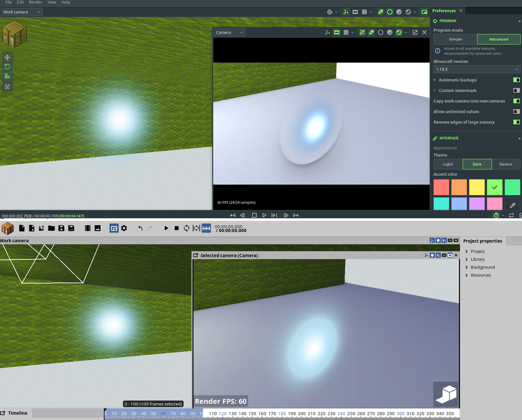Expand the Library tree item
Screen dimensions: 522x420
tap(466, 259)
